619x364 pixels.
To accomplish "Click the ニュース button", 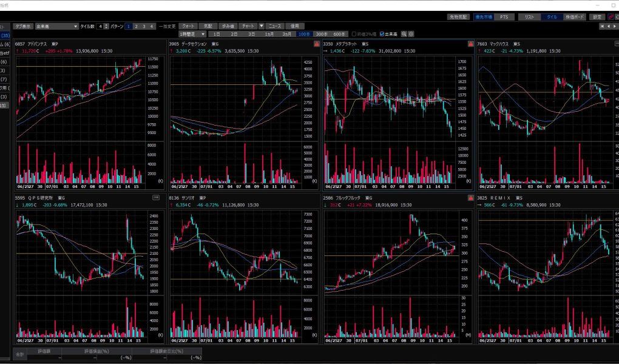I will (275, 27).
